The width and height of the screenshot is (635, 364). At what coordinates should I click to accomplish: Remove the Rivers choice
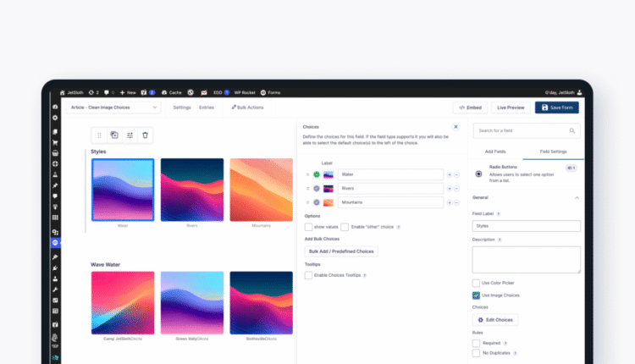tap(457, 189)
